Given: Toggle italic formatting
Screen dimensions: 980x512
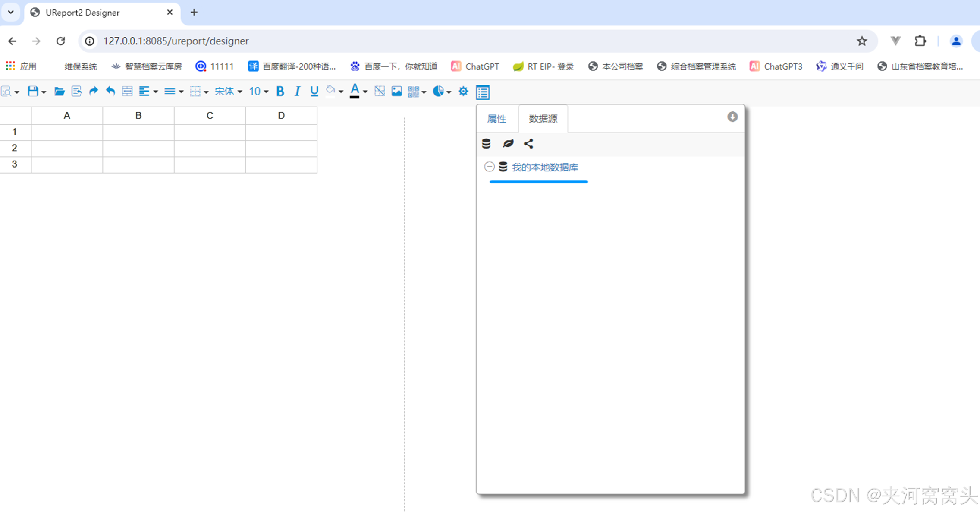Looking at the screenshot, I should (297, 91).
